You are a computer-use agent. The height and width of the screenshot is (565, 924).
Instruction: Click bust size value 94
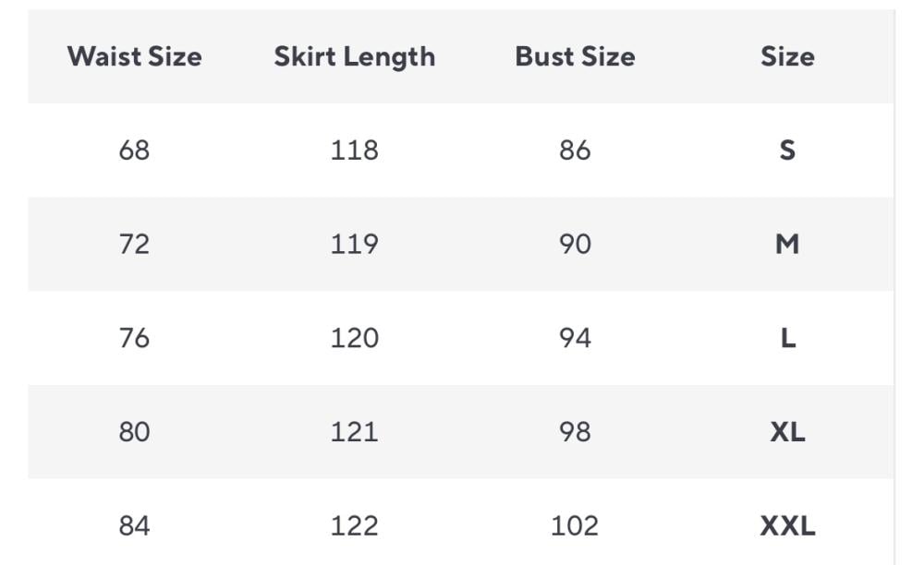[575, 338]
